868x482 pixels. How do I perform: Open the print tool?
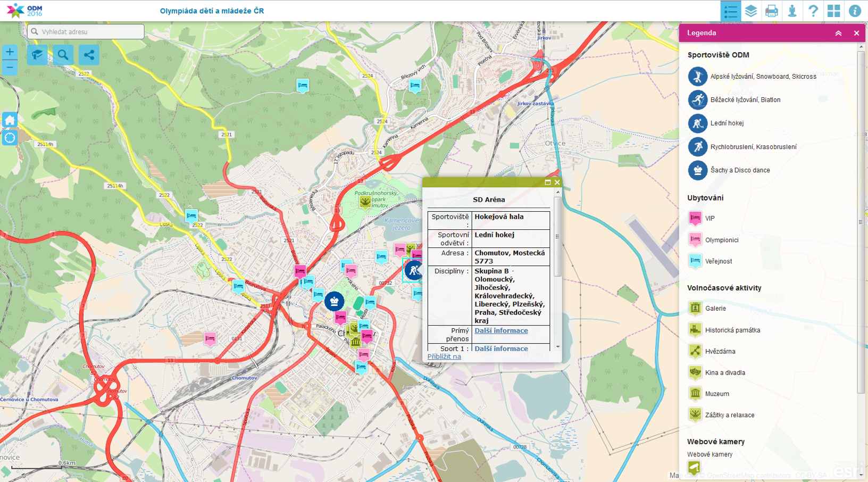tap(772, 11)
